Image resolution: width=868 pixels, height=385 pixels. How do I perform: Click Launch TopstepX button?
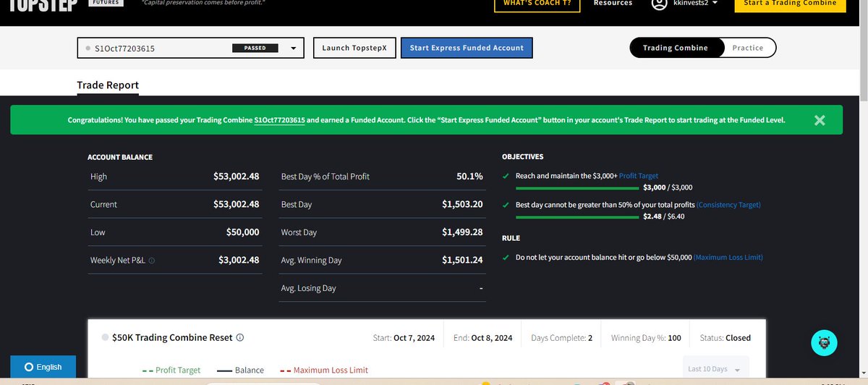(354, 48)
